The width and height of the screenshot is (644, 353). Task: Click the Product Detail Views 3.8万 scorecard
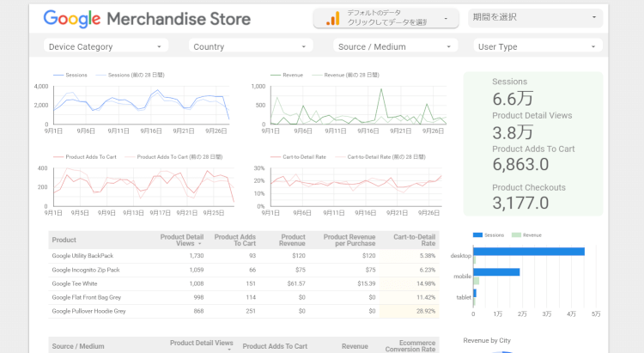(513, 132)
